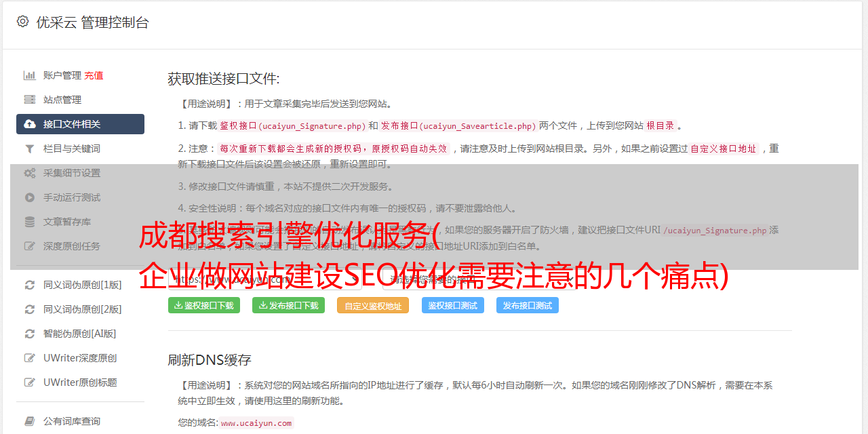
Task: Open the site URL dropdown
Action: coord(264,279)
